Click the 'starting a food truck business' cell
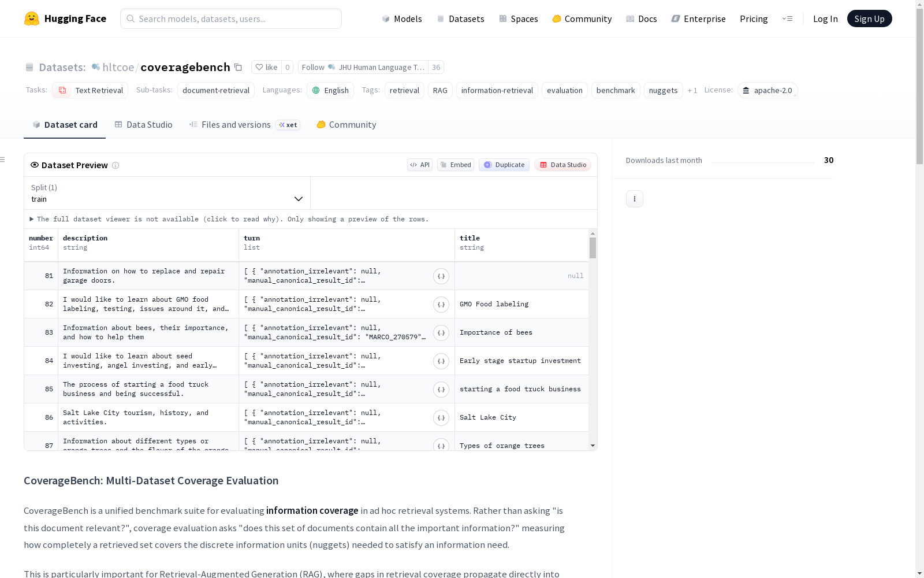Screen dimensions: 924x578 tap(521, 389)
